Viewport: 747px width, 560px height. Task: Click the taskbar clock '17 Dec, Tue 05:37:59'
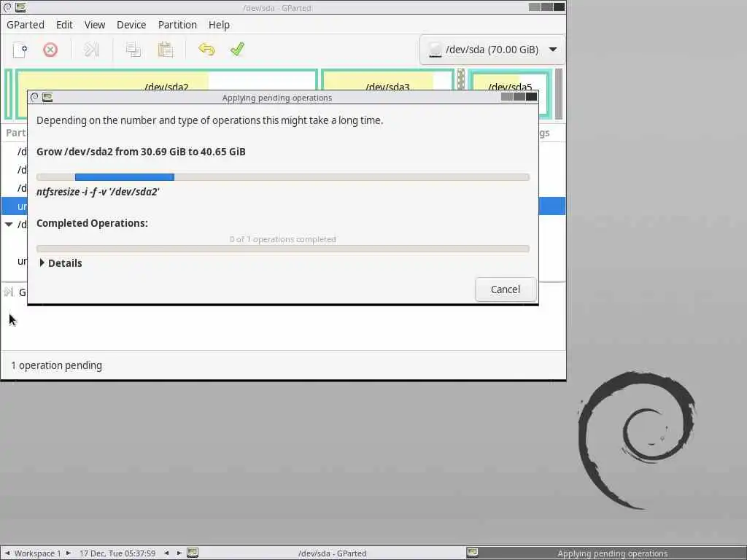tap(117, 553)
